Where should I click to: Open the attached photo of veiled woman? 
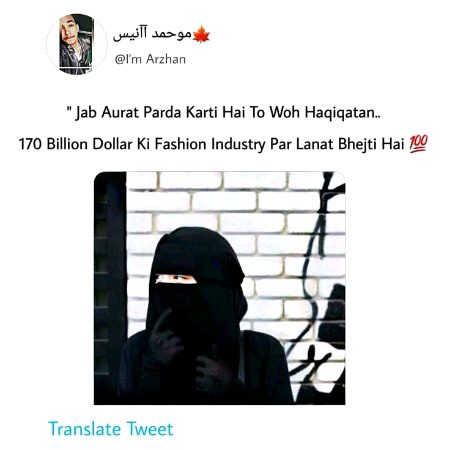pyautogui.click(x=219, y=288)
